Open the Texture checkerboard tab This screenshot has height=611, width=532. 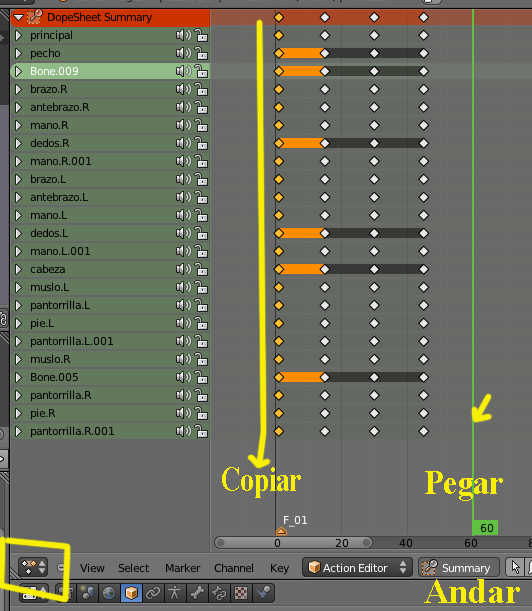coord(241,593)
